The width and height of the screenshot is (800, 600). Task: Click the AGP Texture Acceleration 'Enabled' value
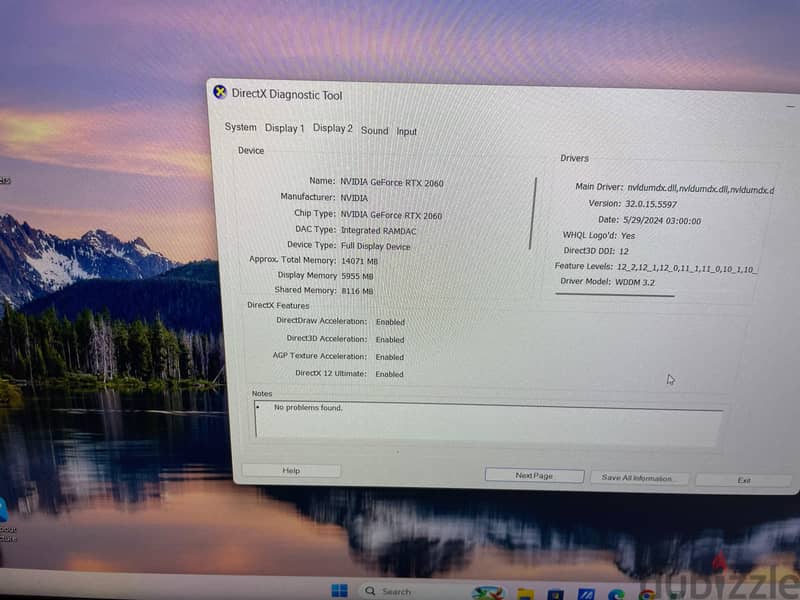(390, 357)
